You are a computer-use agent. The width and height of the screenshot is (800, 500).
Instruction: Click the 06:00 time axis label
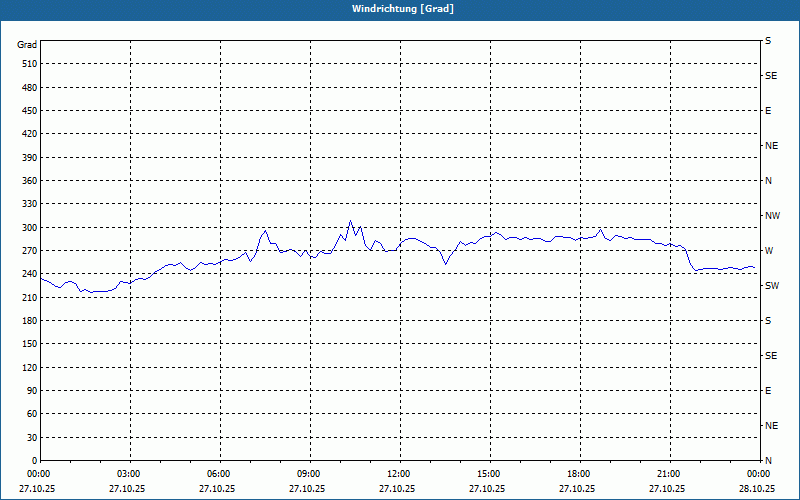tap(219, 473)
